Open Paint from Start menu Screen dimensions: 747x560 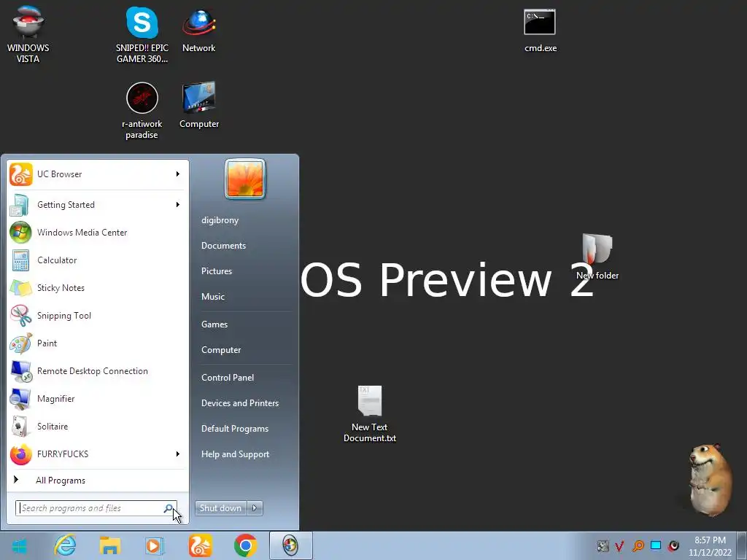click(x=97, y=343)
